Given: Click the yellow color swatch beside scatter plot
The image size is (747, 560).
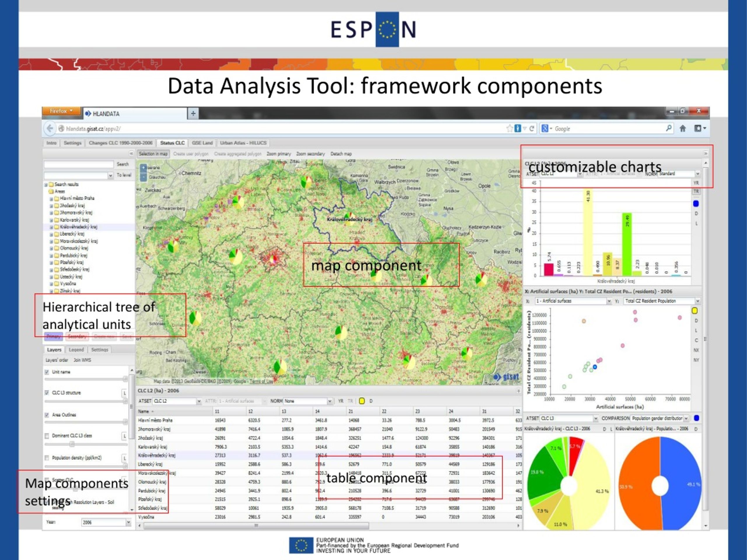Looking at the screenshot, I should [695, 311].
